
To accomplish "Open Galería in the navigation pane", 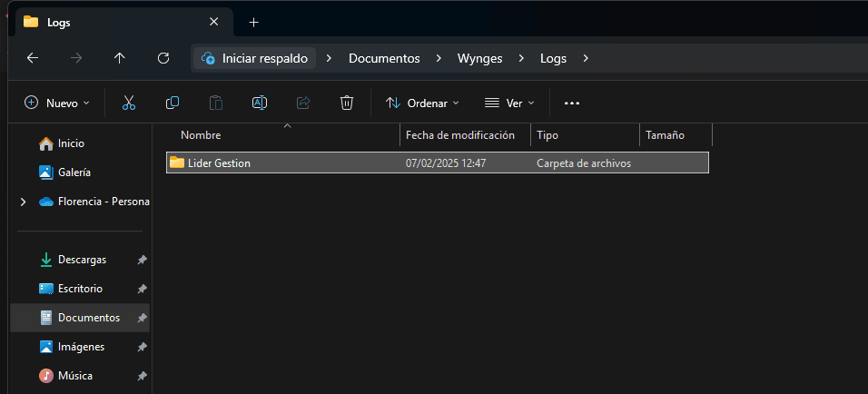I will point(74,172).
